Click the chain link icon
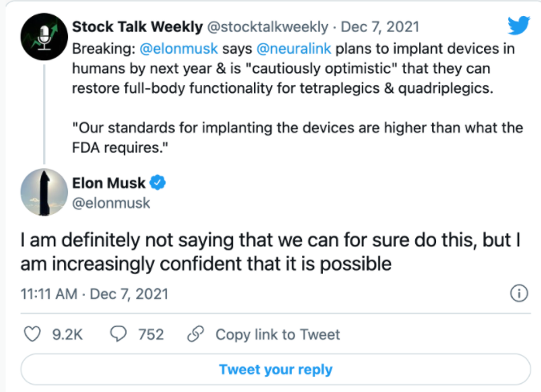The image size is (541, 392). 194,334
